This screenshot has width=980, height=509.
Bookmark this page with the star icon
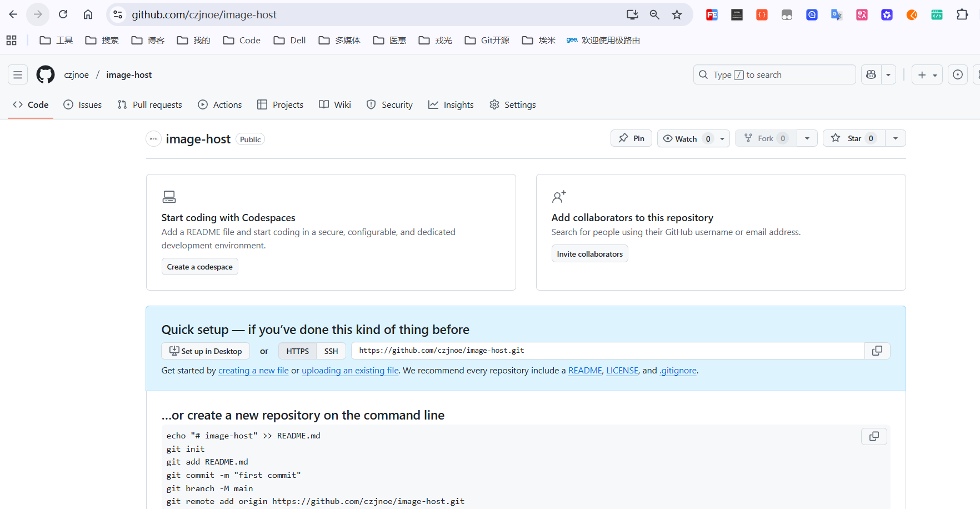click(x=677, y=14)
